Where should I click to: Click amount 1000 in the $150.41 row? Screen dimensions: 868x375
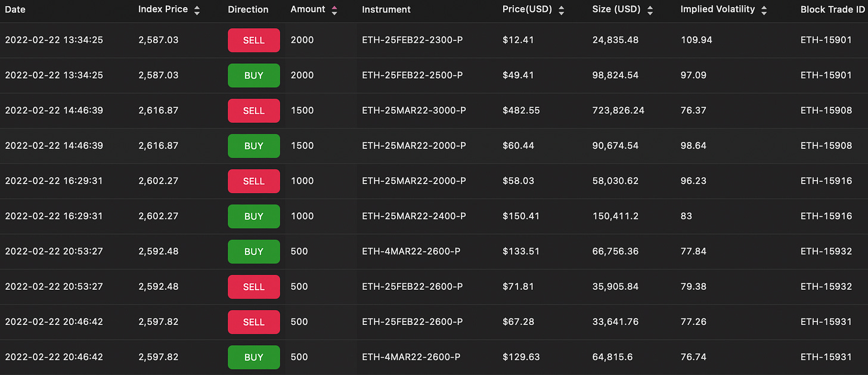tap(302, 216)
